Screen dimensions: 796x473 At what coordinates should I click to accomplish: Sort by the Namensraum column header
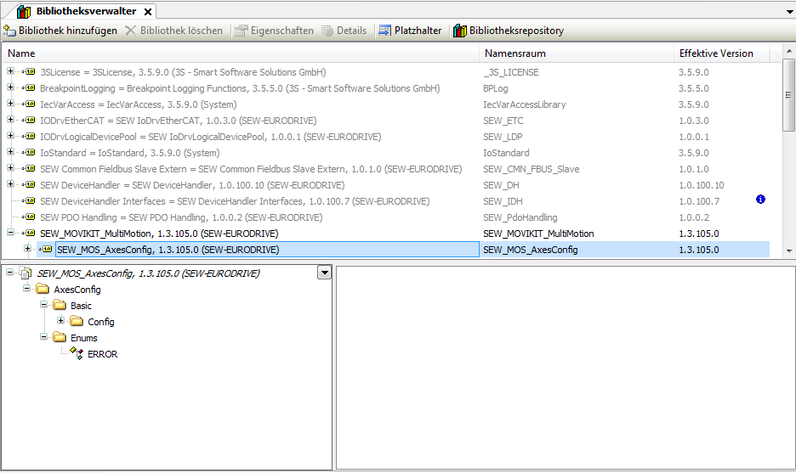point(515,52)
